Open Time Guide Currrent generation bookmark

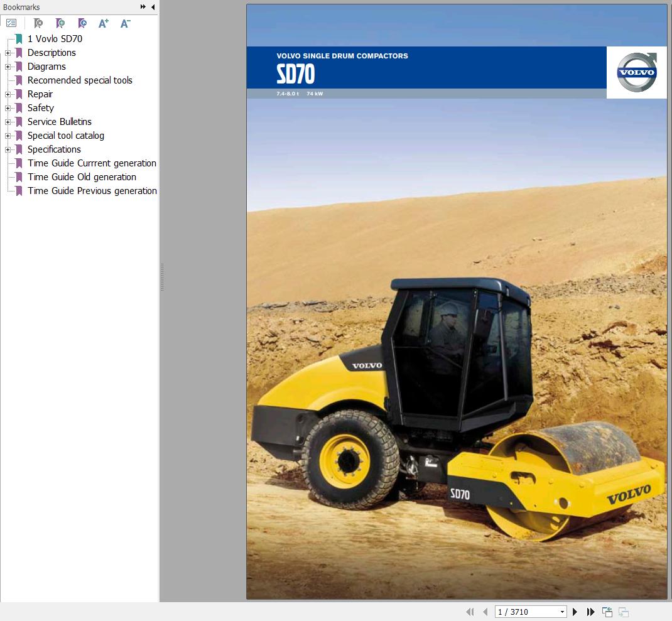tap(92, 163)
